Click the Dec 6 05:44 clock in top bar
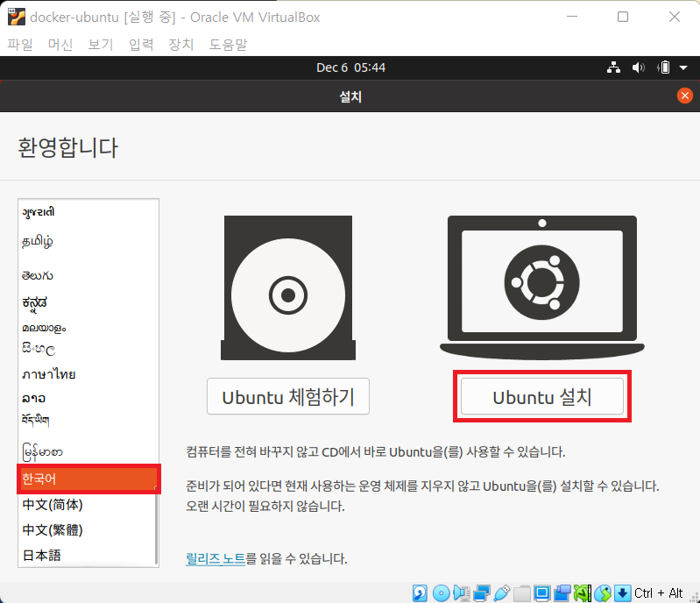The width and height of the screenshot is (700, 603). [x=351, y=67]
